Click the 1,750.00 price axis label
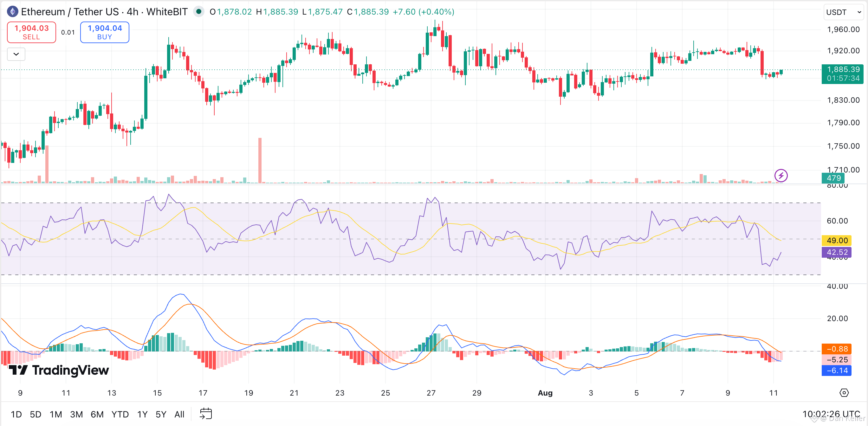Image resolution: width=868 pixels, height=426 pixels. pos(843,146)
